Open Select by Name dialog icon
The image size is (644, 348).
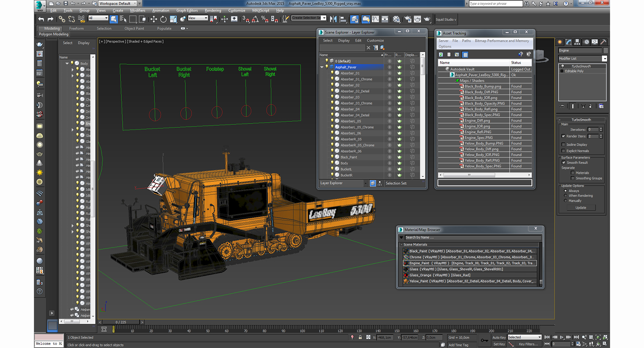click(123, 19)
